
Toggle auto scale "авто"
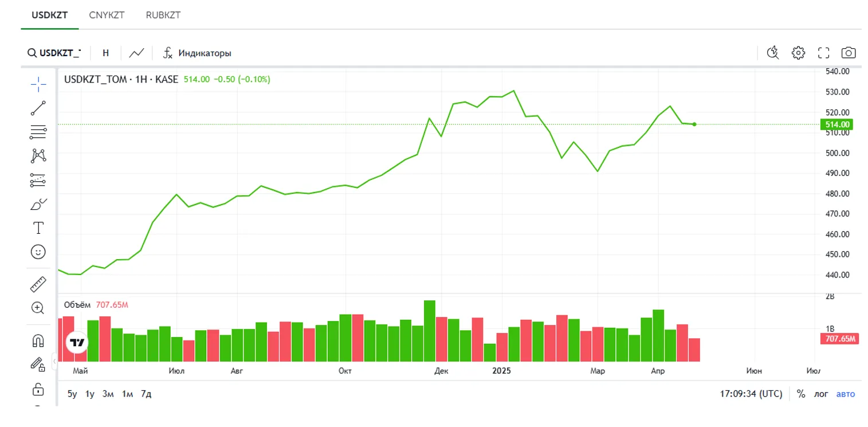(x=846, y=394)
